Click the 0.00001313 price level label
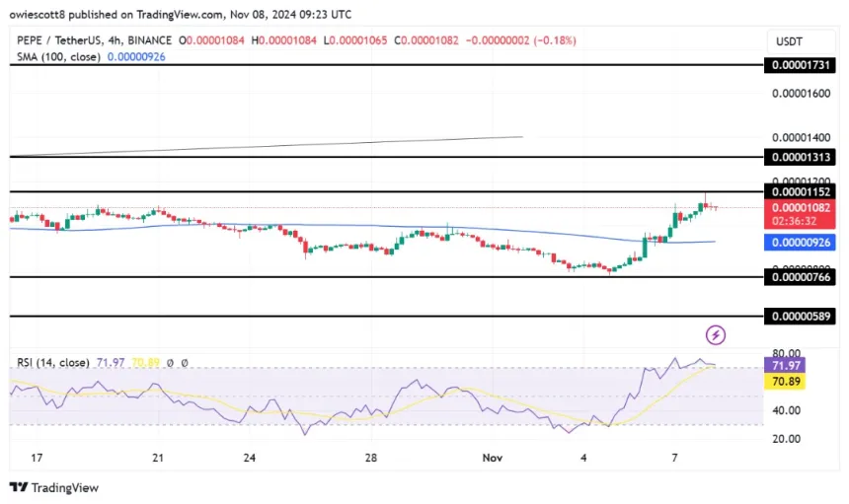The height and width of the screenshot is (504, 849). 801,157
